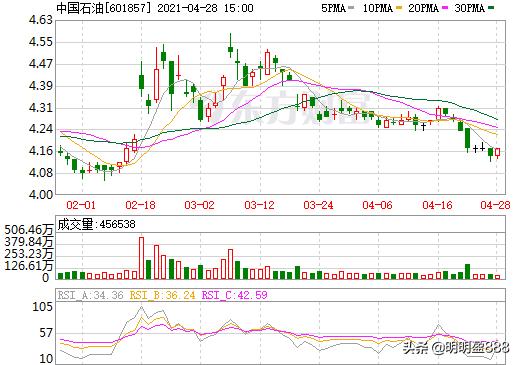Select the 04-16 date axis label
This screenshot has height=365, width=520.
click(437, 205)
